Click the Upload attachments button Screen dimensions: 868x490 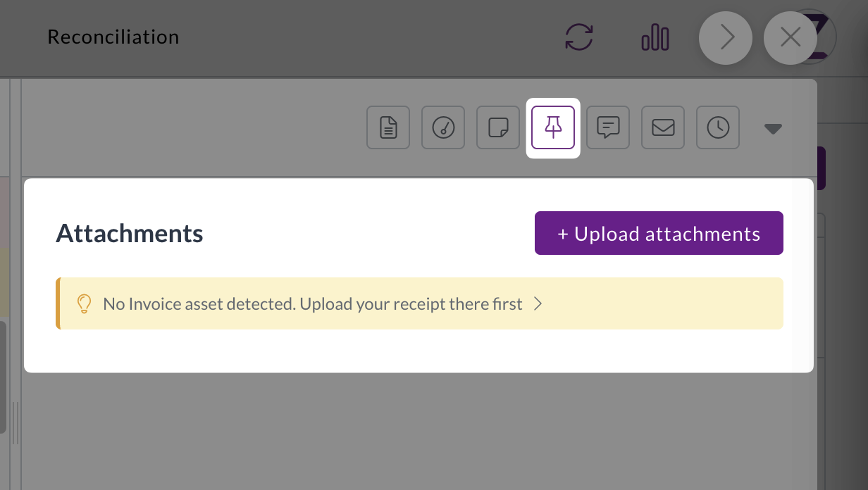pos(659,233)
